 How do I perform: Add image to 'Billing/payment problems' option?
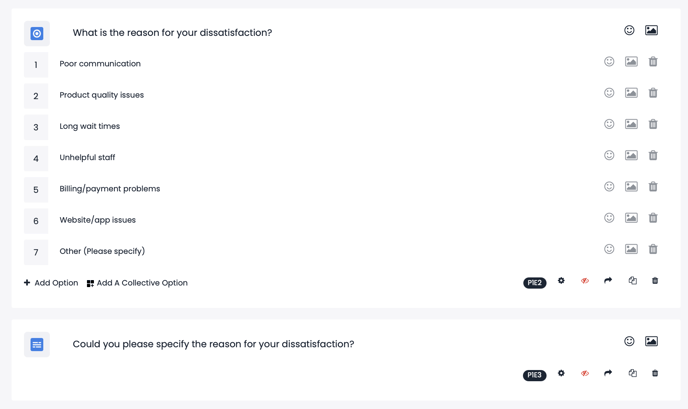tap(631, 187)
